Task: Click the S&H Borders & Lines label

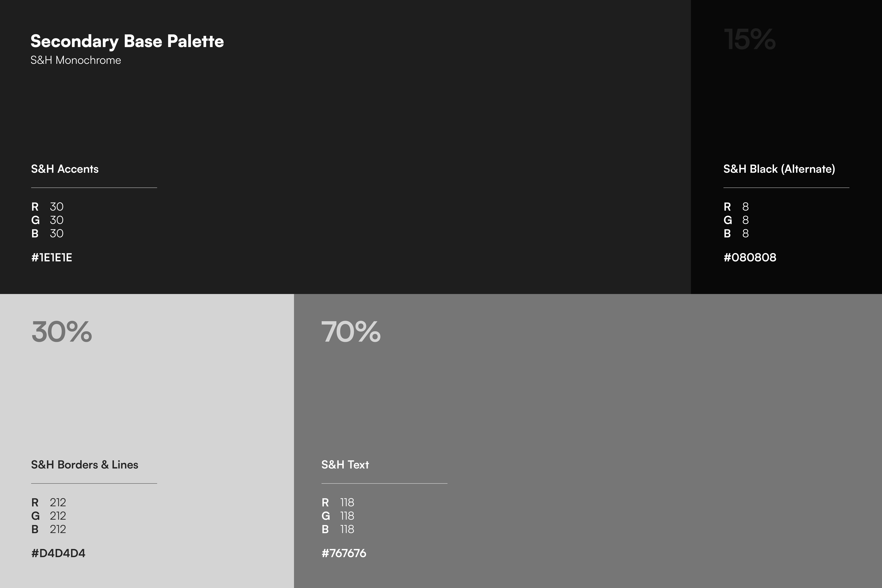Action: pyautogui.click(x=84, y=465)
